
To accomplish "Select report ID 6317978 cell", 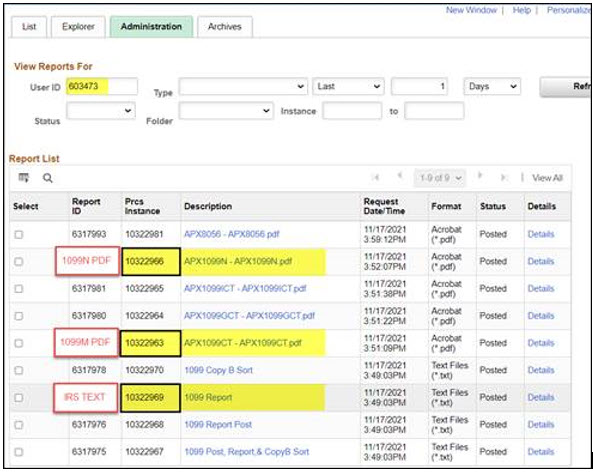I will tap(89, 370).
